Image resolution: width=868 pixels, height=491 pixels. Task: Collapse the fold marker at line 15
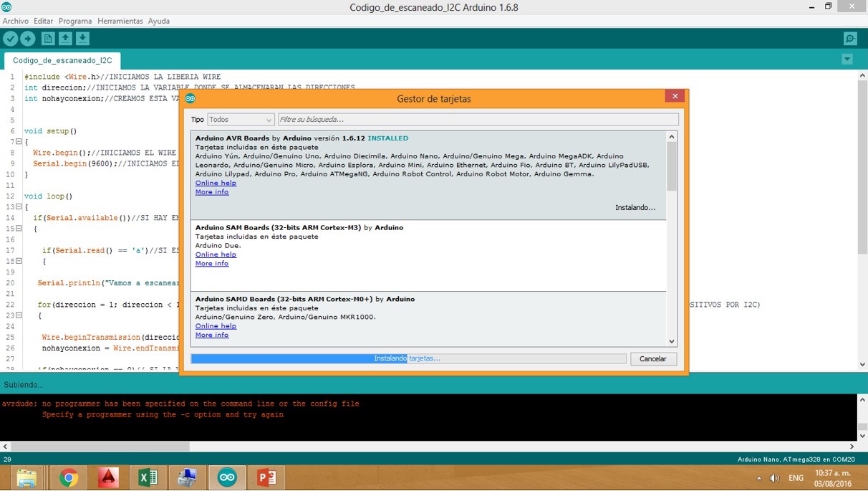click(x=19, y=229)
